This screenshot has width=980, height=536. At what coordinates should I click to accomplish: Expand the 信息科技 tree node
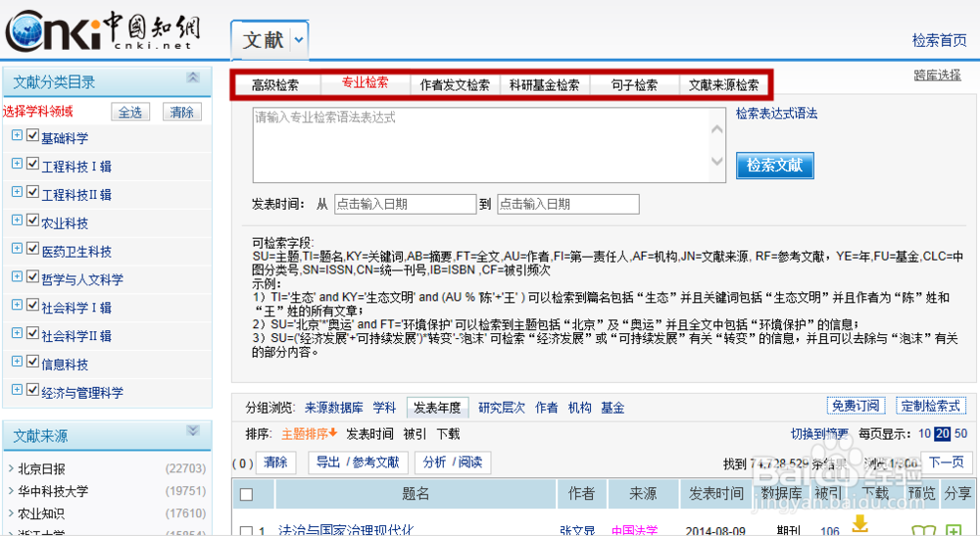pyautogui.click(x=17, y=361)
